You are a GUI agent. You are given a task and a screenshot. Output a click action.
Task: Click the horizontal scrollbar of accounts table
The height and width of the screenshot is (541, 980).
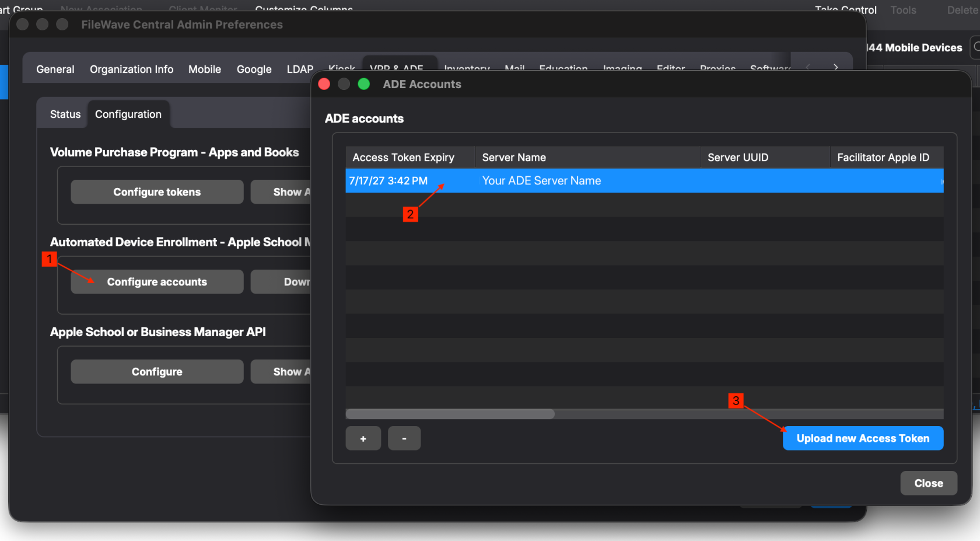450,414
